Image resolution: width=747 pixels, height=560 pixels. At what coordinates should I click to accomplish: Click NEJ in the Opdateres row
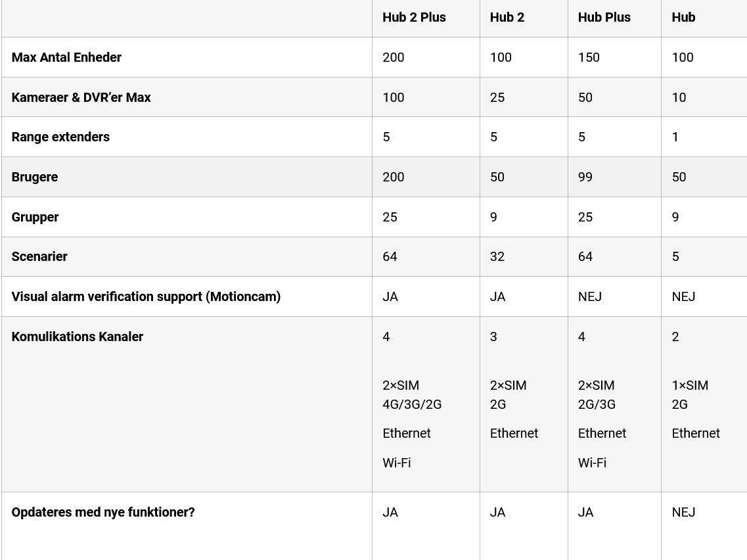pos(683,512)
